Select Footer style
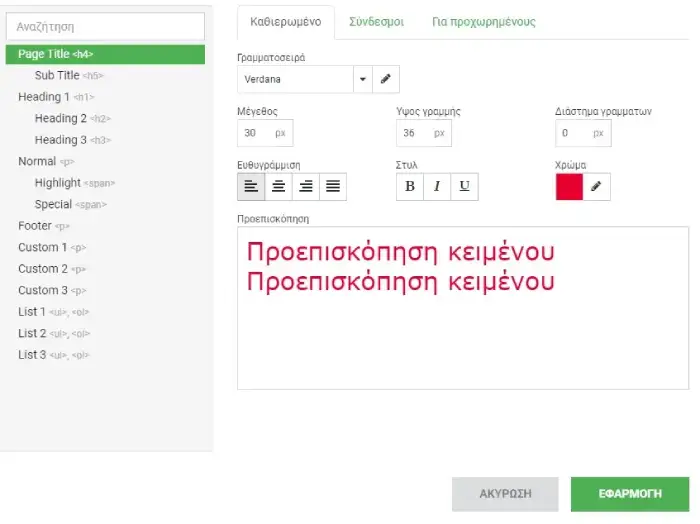Screen dimensions: 700x524 [x=44, y=226]
